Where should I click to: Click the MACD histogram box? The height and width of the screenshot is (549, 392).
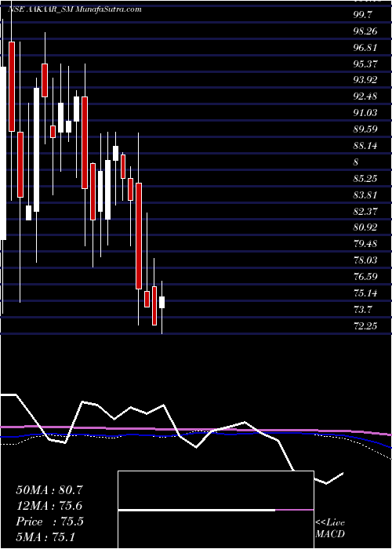coord(216,510)
